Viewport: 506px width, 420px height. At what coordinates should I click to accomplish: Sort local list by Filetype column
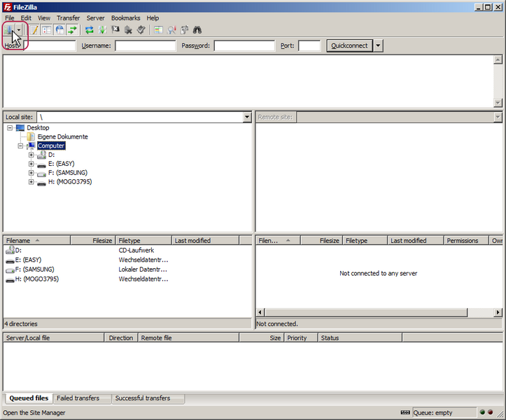tap(143, 241)
